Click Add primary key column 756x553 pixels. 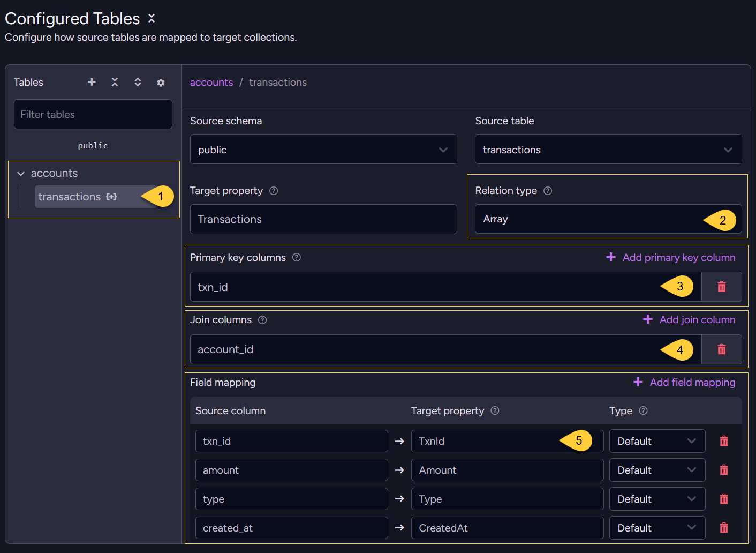670,258
